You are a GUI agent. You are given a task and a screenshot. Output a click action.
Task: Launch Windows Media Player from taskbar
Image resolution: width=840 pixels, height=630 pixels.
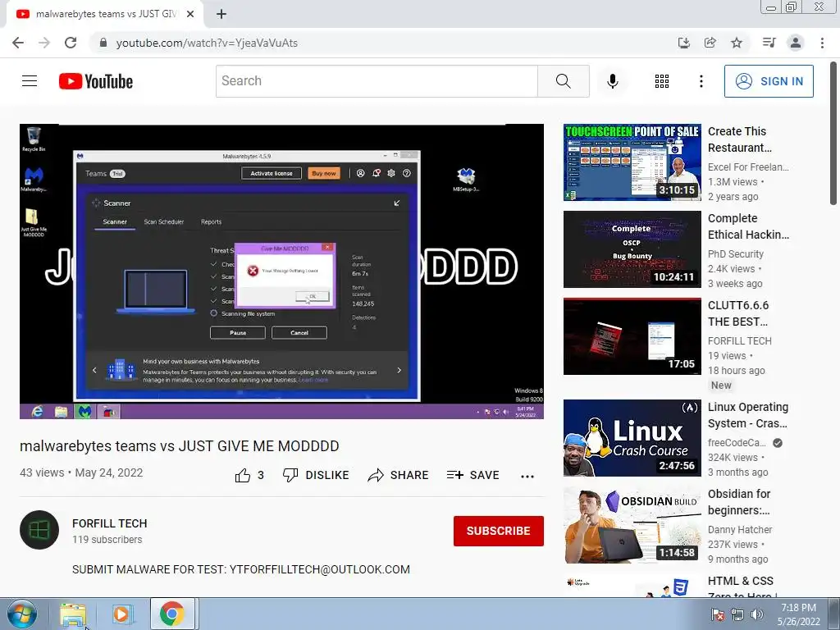click(x=122, y=614)
